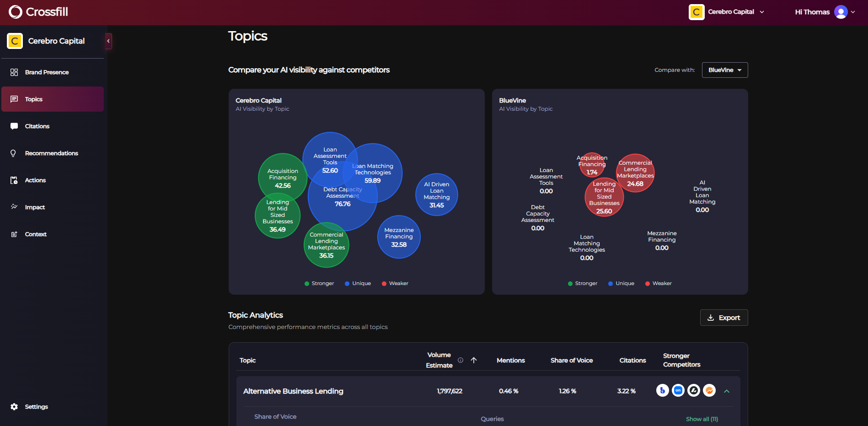Click the Export button
This screenshot has width=868, height=426.
pos(724,318)
